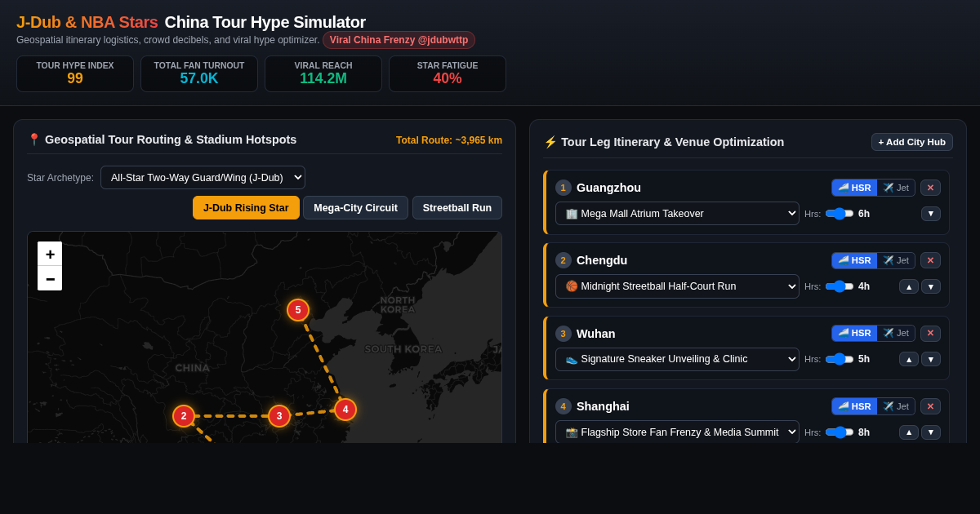Zoom in on the tour map
Viewport: 980px width, 514px height.
coord(50,254)
